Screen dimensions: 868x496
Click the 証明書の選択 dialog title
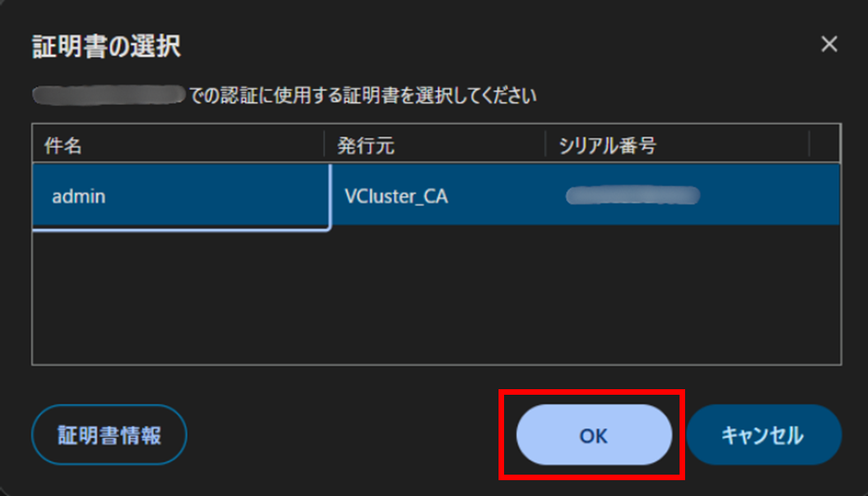coord(106,46)
